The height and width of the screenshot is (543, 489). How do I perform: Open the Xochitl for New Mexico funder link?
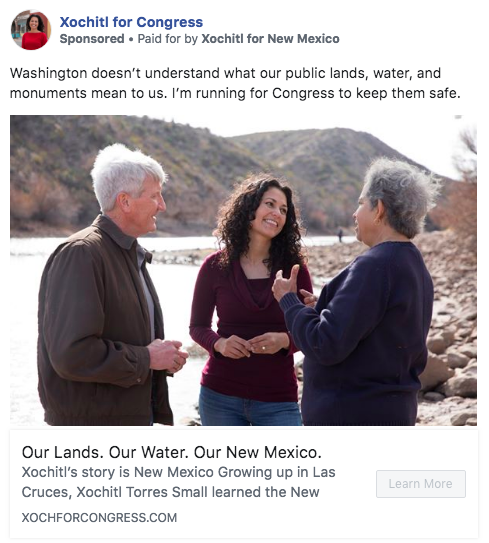[270, 39]
